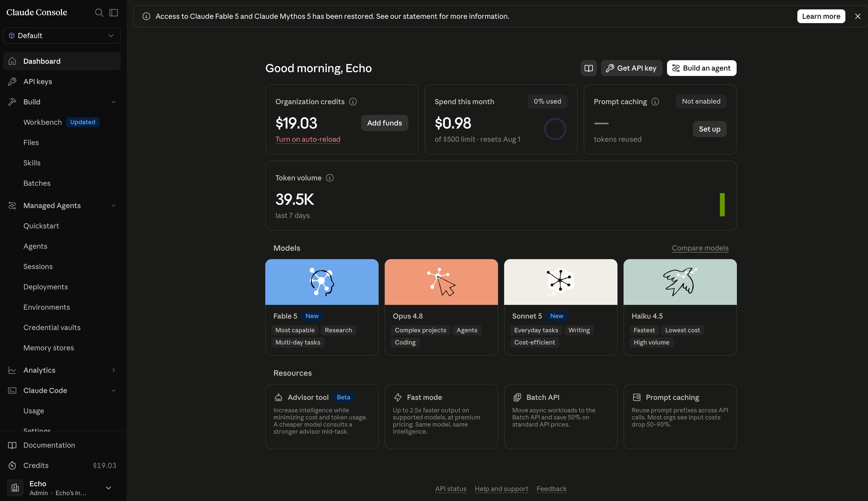Open API keys page
This screenshot has width=868, height=501.
pos(62,82)
